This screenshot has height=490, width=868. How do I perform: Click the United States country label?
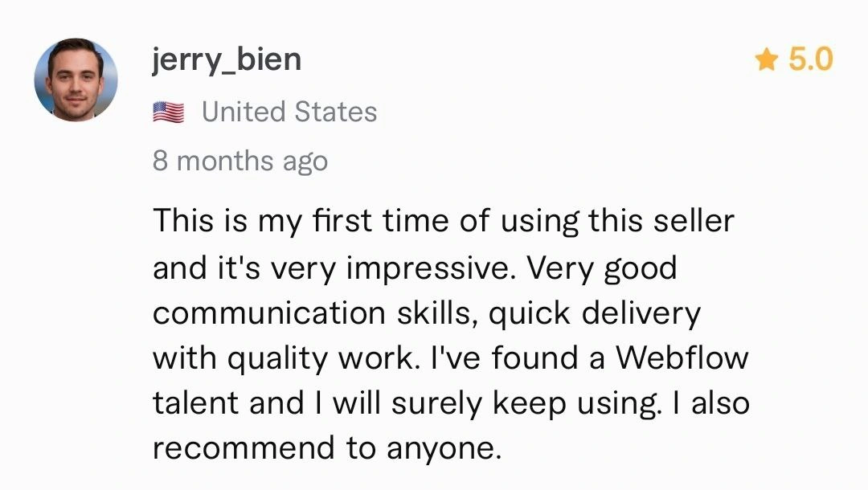[x=289, y=112]
